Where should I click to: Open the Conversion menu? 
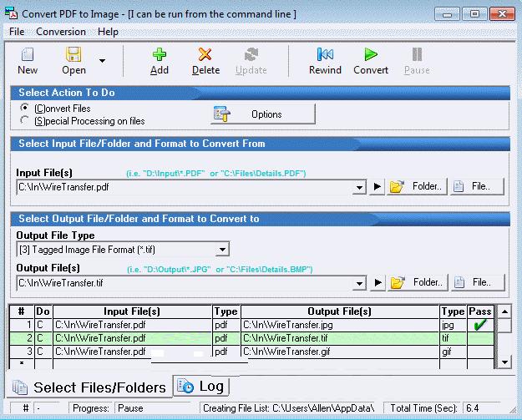[x=61, y=32]
